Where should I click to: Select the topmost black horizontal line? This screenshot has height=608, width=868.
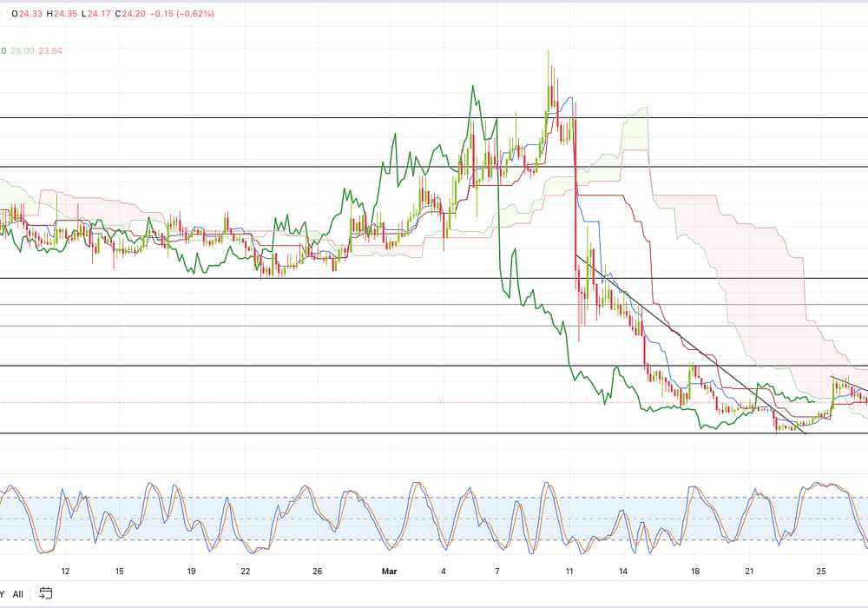click(x=260, y=117)
